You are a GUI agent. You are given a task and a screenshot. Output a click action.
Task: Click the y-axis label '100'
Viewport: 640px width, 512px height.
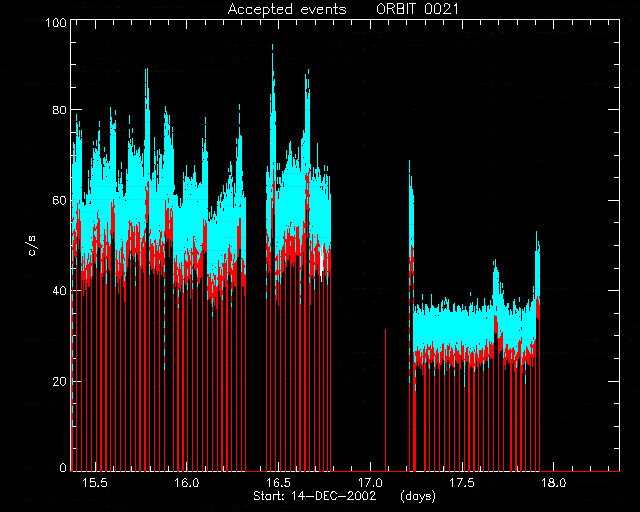point(56,22)
